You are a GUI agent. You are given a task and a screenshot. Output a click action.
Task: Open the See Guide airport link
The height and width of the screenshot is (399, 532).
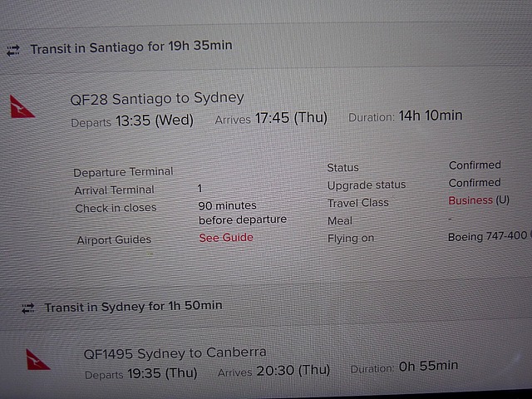(226, 238)
